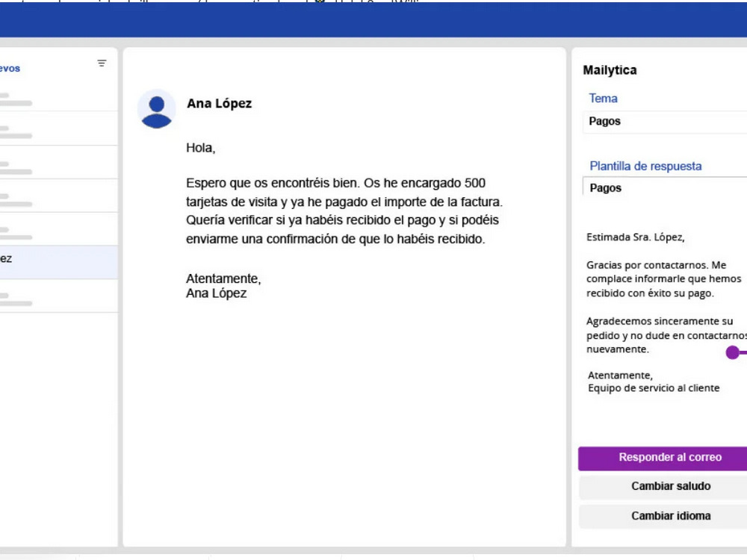Click the email body about 500 tarjetas de visita
The width and height of the screenshot is (747, 560).
click(344, 211)
